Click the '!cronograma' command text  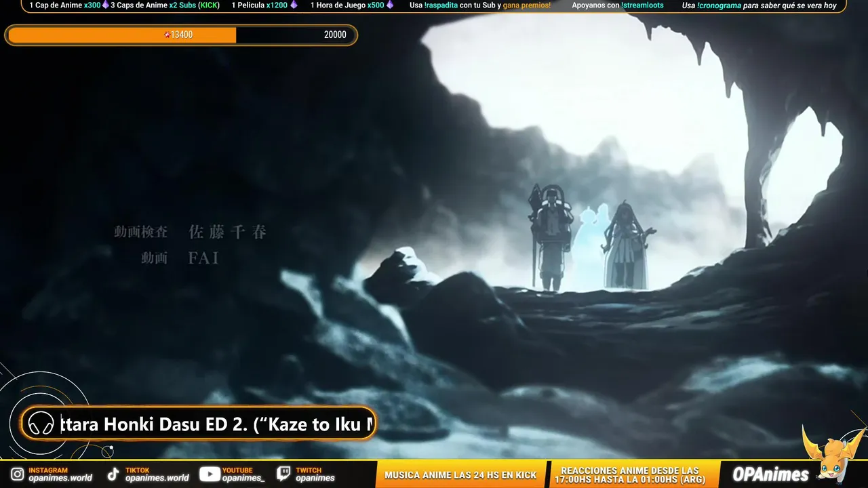click(x=719, y=5)
